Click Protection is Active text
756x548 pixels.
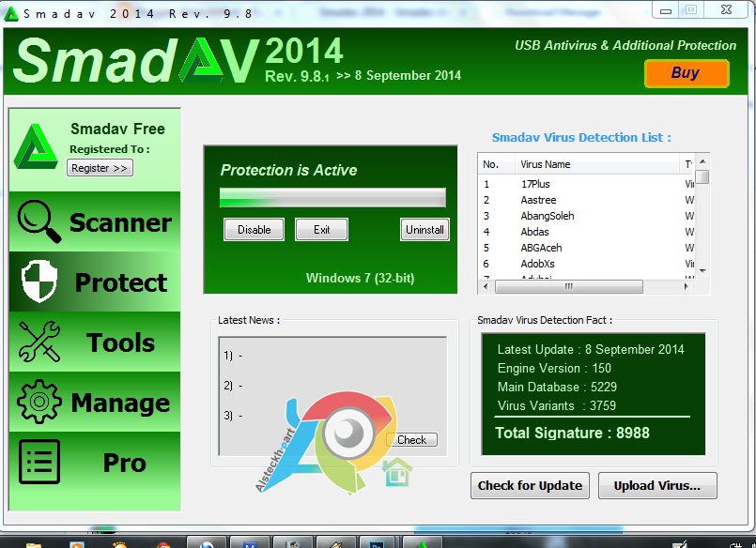tap(289, 170)
